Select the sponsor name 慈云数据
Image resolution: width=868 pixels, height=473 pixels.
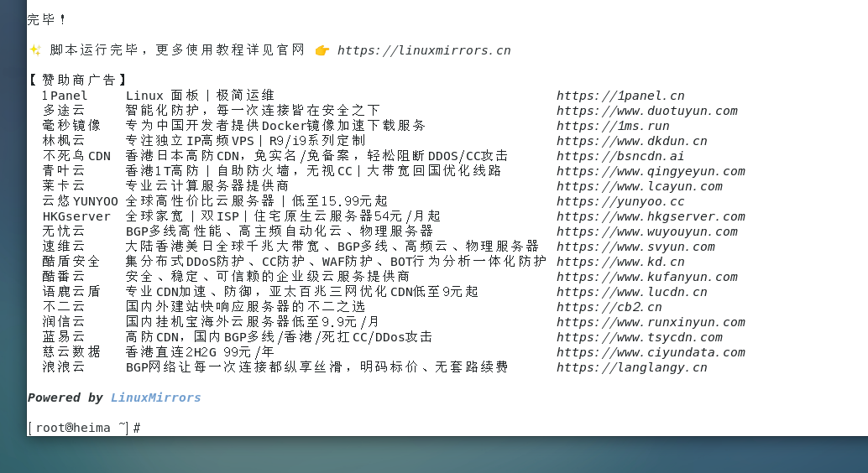[x=71, y=352]
